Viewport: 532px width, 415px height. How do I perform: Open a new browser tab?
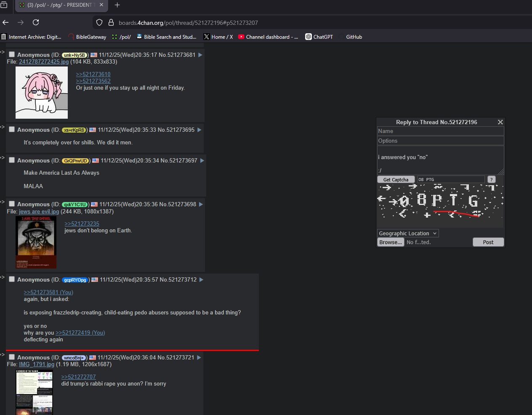117,5
